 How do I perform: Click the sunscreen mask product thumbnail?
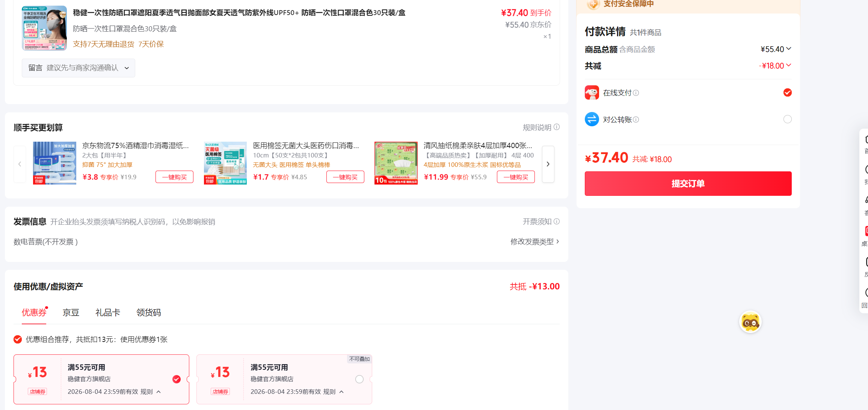[44, 28]
